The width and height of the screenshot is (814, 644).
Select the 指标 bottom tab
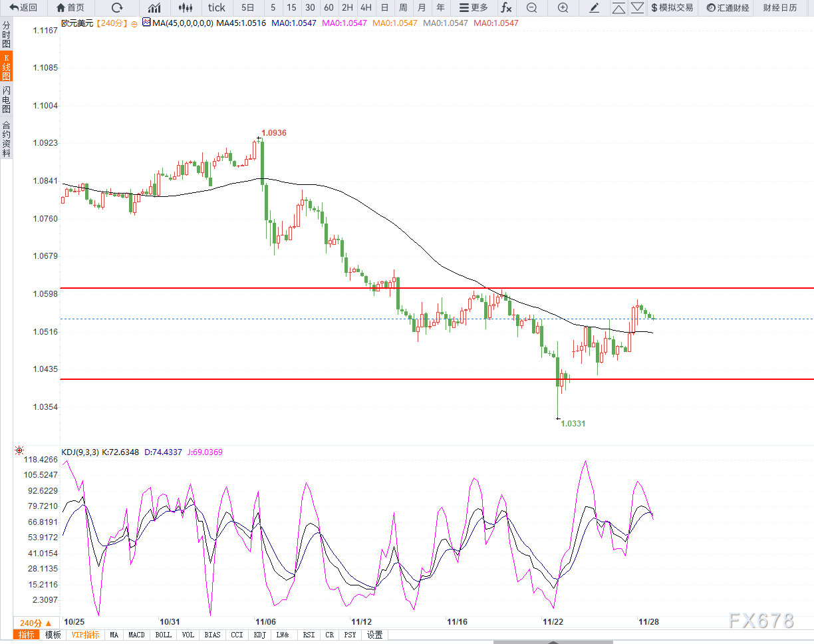(x=27, y=635)
